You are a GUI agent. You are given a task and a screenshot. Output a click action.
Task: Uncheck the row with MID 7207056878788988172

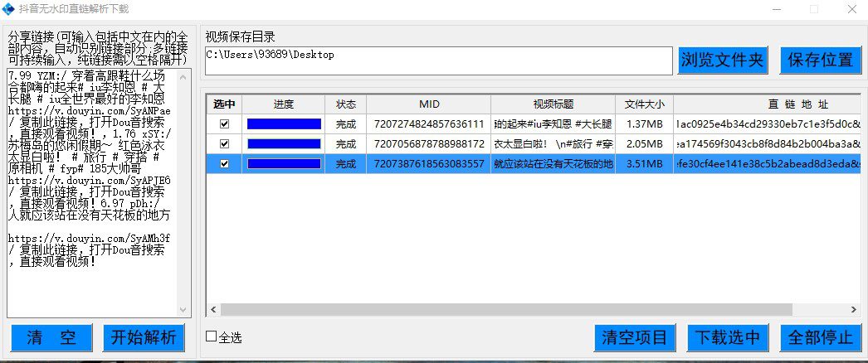[224, 144]
